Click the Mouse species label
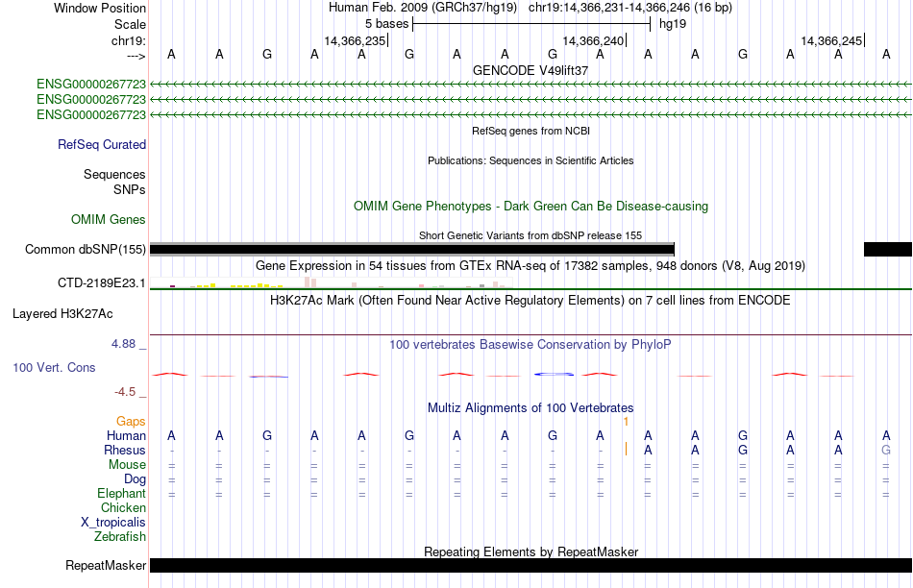Screen dimensions: 913x588 (127, 465)
